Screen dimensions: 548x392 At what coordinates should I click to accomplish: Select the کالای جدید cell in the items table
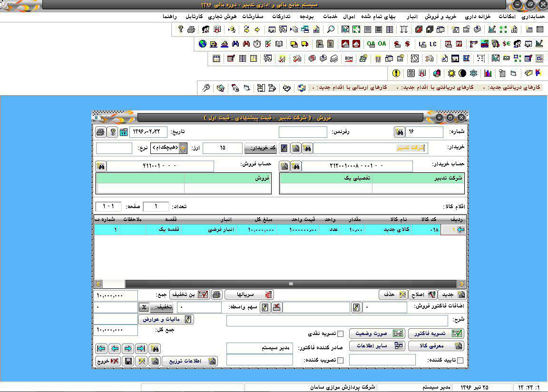click(388, 229)
